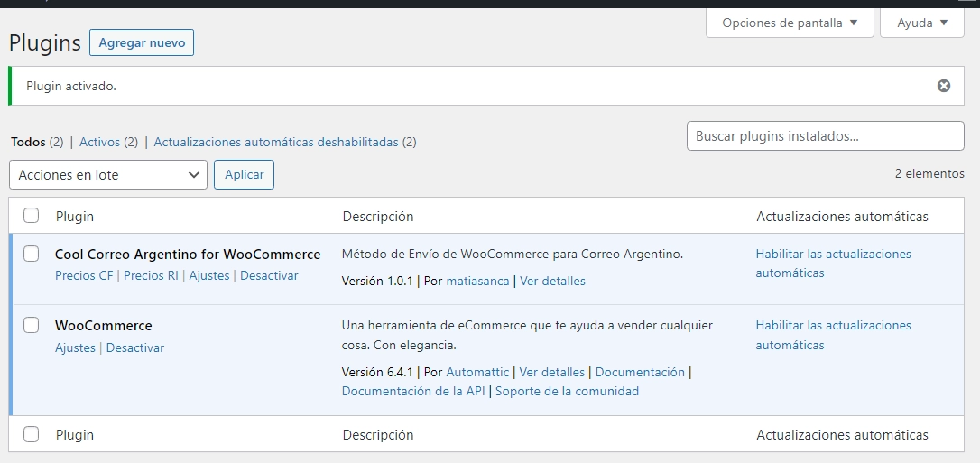Show 'Actualizaciones automáticas deshabilitadas' filter
The width and height of the screenshot is (980, 463).
pyautogui.click(x=276, y=142)
